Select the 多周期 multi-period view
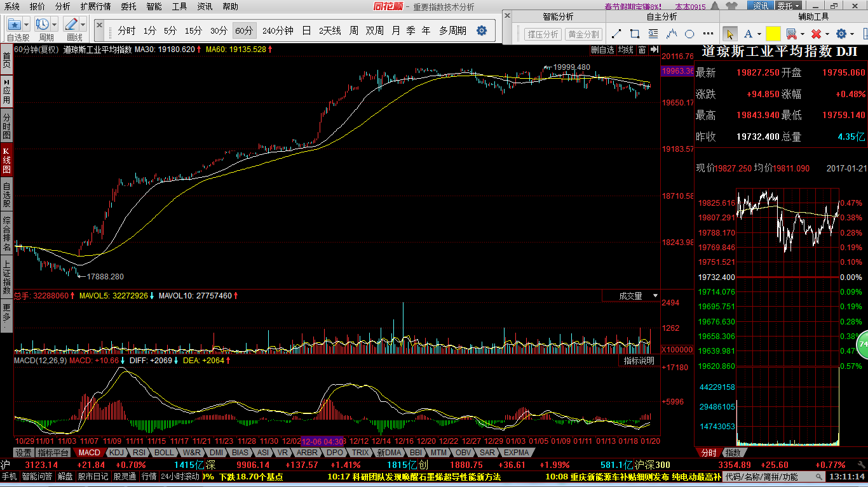 (x=452, y=30)
